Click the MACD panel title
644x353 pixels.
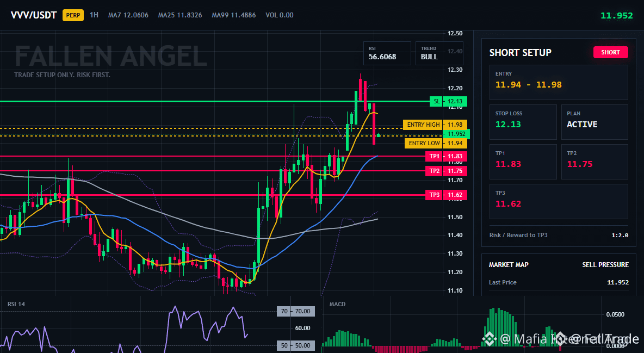coord(337,304)
